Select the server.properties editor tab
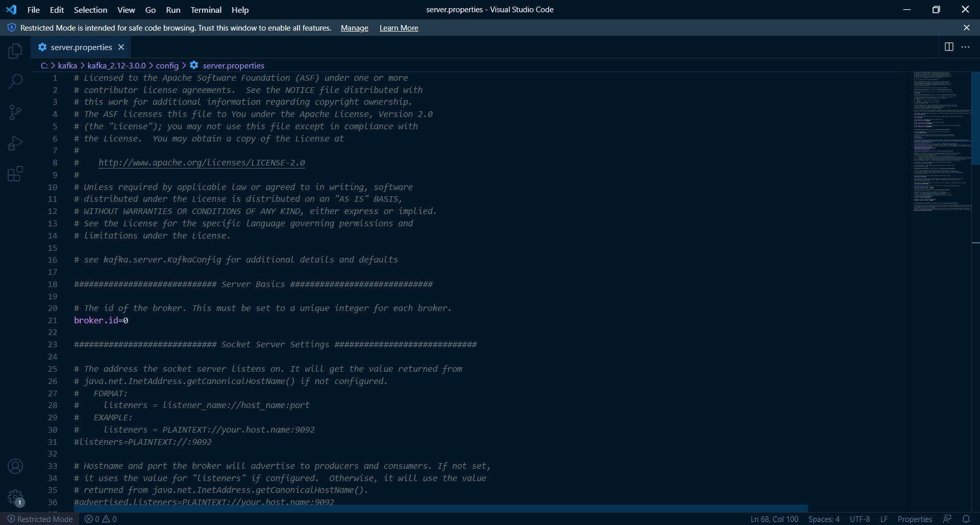980x525 pixels. point(81,47)
